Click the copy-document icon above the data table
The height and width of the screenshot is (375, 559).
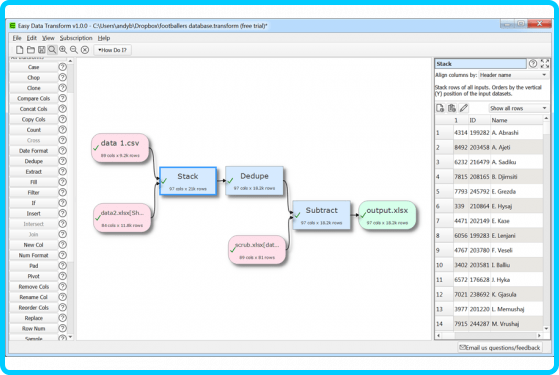(440, 108)
